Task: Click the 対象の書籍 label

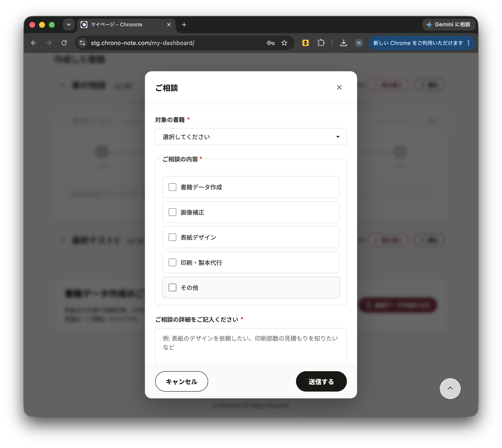Action: (170, 120)
